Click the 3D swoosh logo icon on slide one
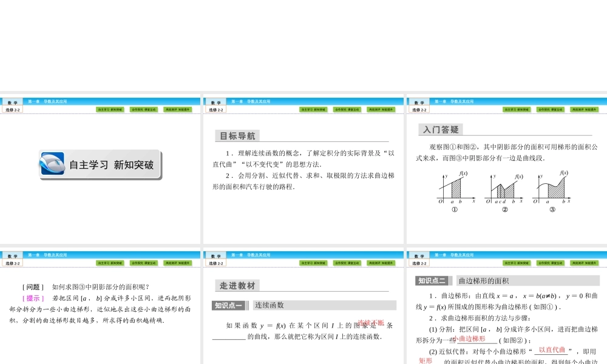This screenshot has height=364, width=607. point(53,164)
